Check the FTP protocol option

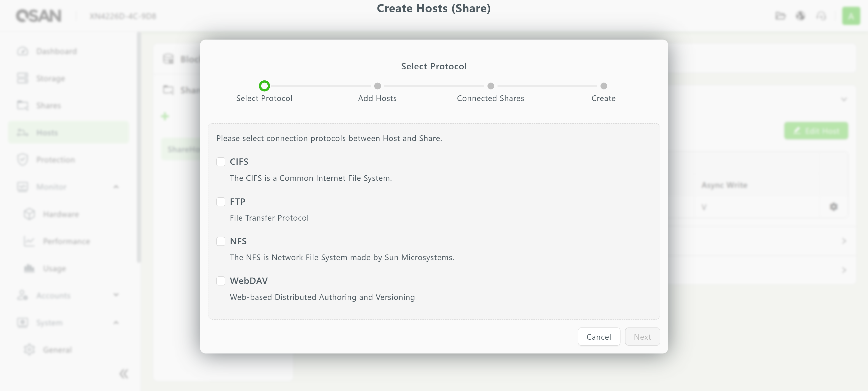tap(221, 202)
